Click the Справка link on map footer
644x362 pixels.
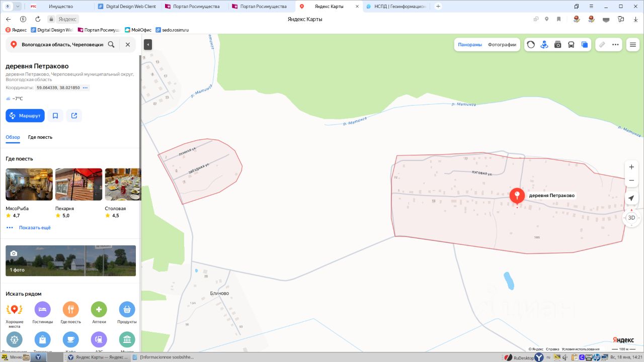pyautogui.click(x=552, y=349)
